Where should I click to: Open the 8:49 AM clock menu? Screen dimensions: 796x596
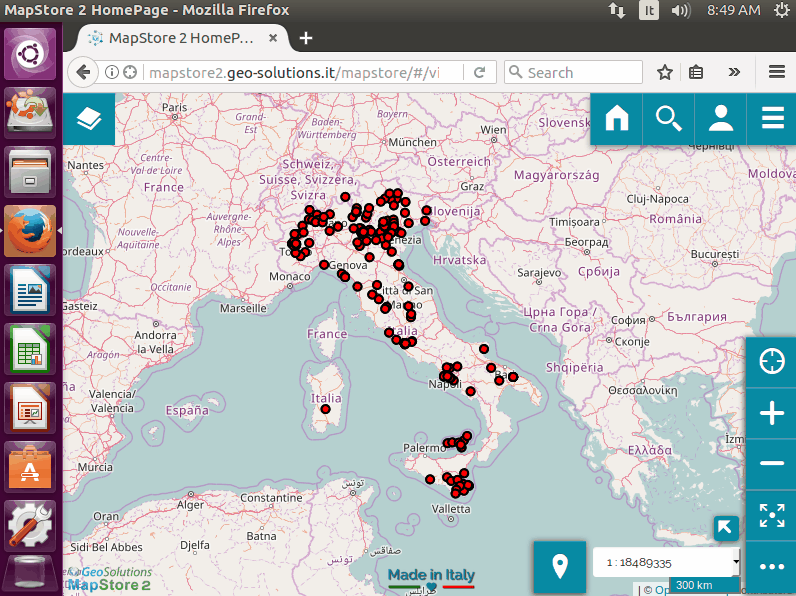734,10
